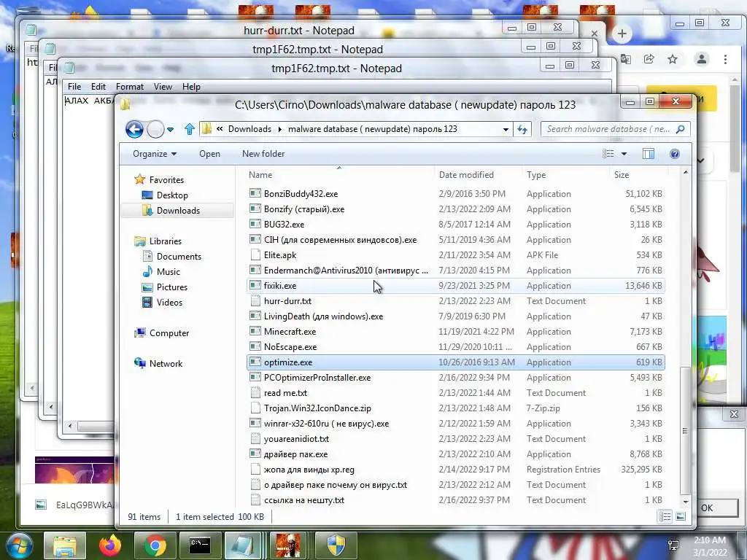Click the Back arrow in Explorer
747x560 pixels.
134,129
